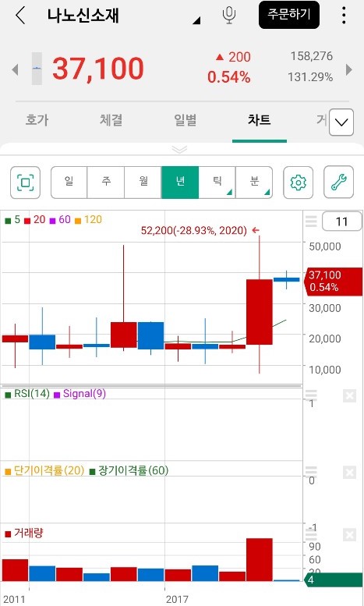The width and height of the screenshot is (364, 606).
Task: Tap the tallest red volume bar
Action: click(260, 559)
